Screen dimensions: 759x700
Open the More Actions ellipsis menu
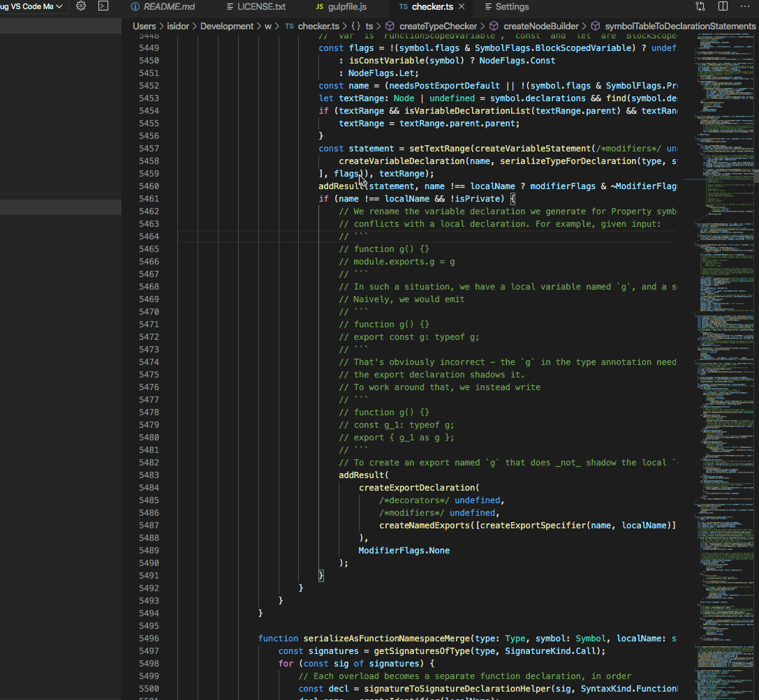[744, 6]
